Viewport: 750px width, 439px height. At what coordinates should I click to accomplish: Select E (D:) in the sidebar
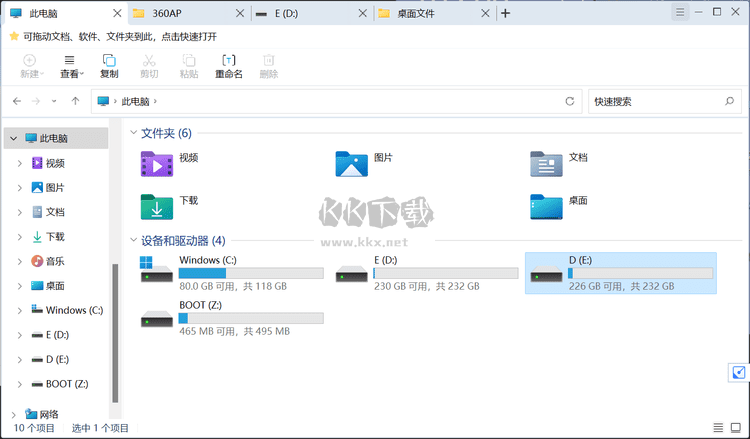tap(50, 335)
